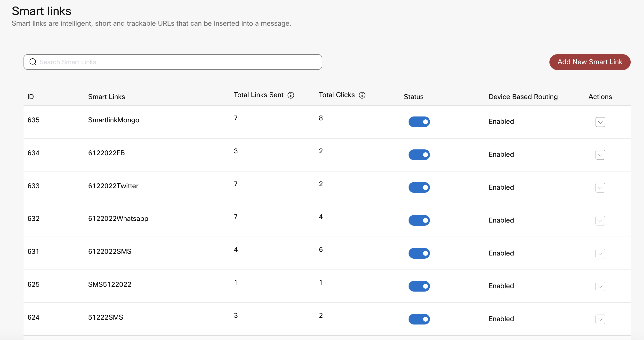The height and width of the screenshot is (340, 644).
Task: Click the Status column header
Action: [x=413, y=97]
